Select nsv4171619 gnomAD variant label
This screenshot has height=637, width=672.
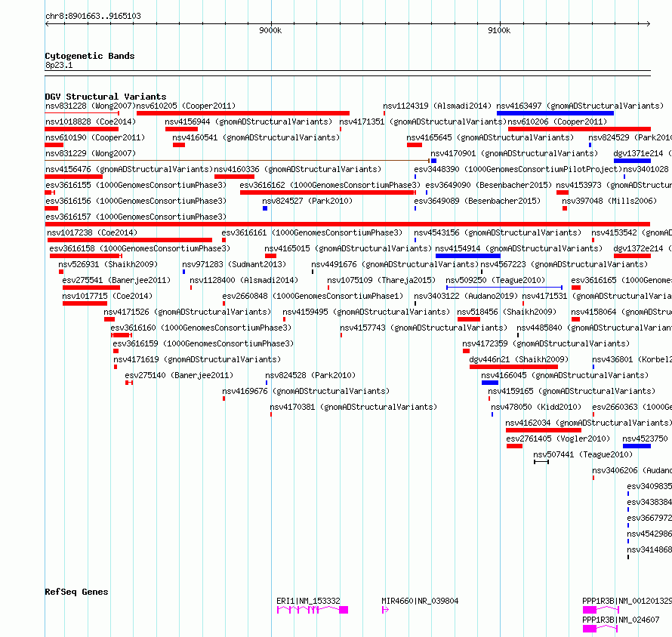click(197, 359)
